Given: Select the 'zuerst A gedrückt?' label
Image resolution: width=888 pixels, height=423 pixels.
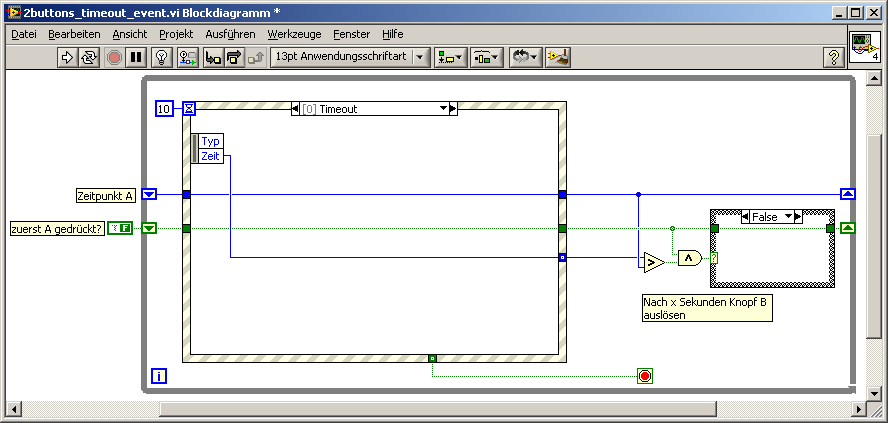Looking at the screenshot, I should [57, 229].
